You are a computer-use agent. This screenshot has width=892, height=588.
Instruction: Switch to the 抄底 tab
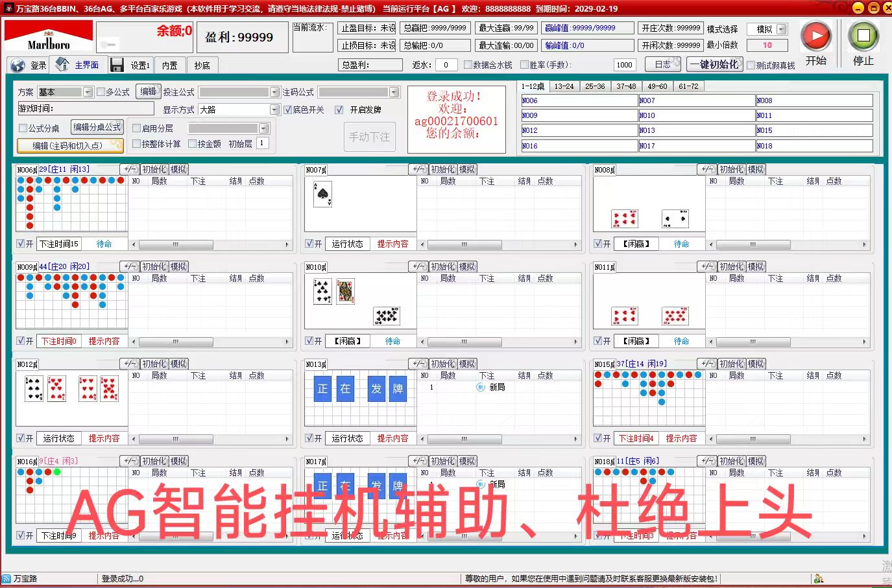coord(202,65)
